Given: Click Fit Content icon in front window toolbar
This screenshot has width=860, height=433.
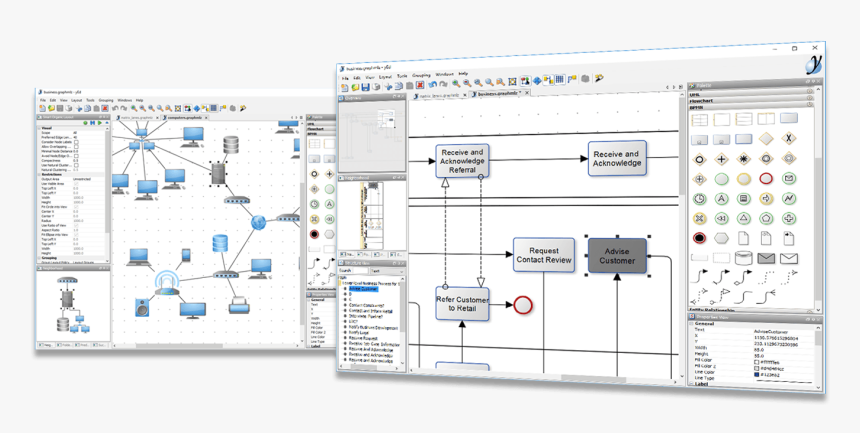Looking at the screenshot, I should (512, 82).
